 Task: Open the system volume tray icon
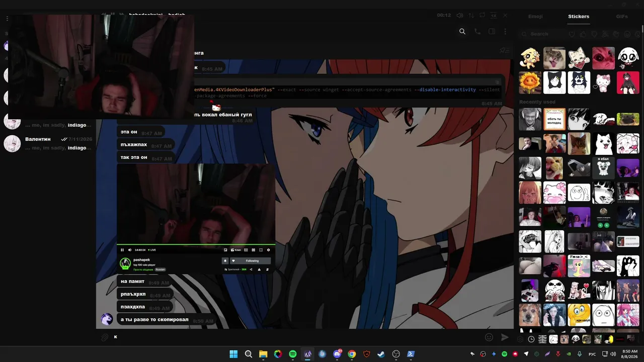coord(613,354)
